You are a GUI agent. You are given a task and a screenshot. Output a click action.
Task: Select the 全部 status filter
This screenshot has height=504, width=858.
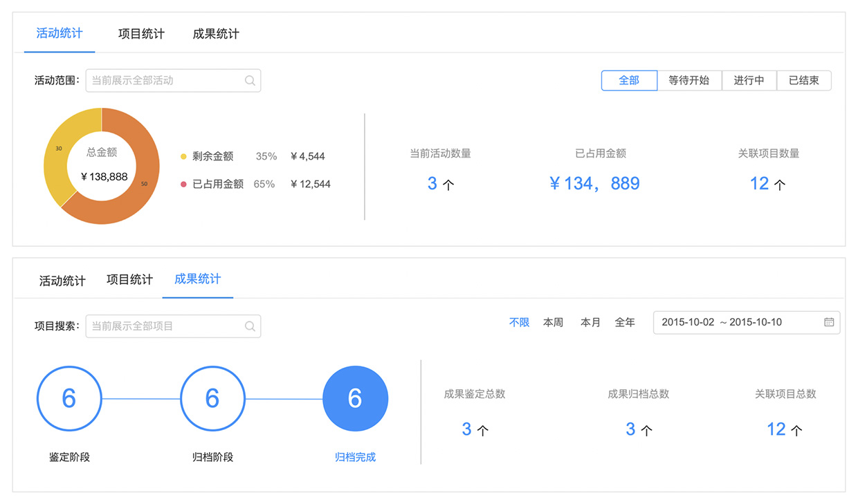(x=629, y=81)
